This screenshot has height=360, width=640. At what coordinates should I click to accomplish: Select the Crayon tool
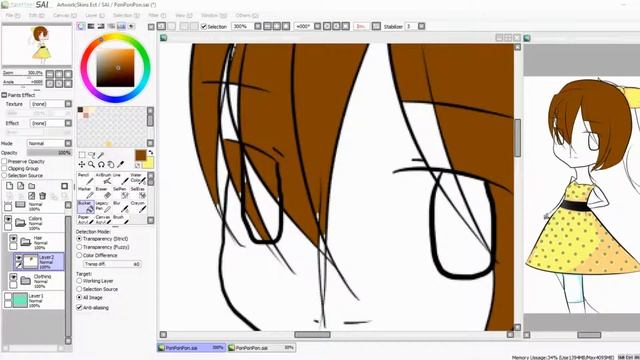(138, 207)
